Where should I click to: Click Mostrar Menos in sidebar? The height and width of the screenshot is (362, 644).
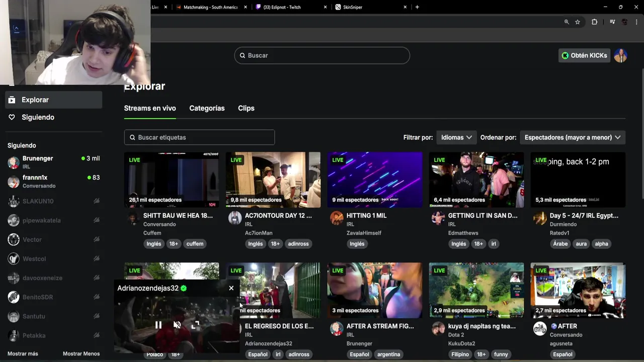pos(81,353)
